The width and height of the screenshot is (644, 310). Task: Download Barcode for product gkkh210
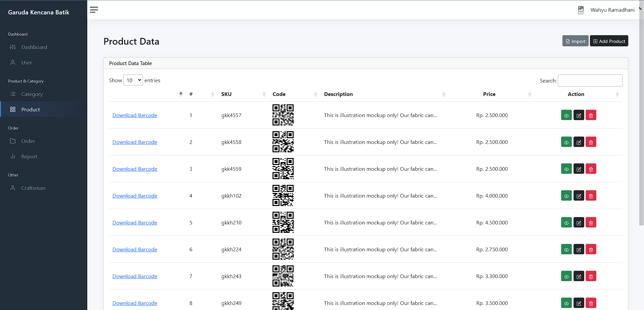click(135, 223)
